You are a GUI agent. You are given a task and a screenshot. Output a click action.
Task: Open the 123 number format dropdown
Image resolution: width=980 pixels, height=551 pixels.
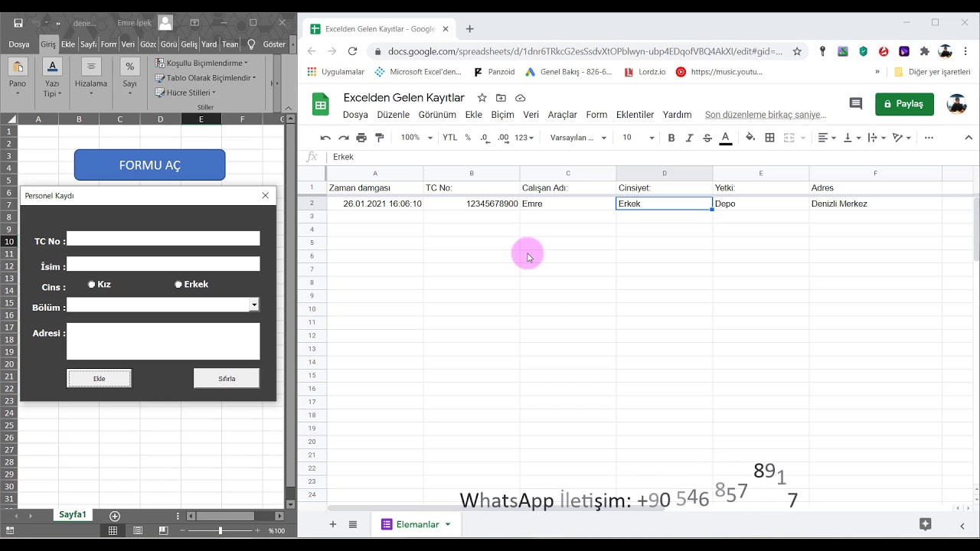(524, 138)
